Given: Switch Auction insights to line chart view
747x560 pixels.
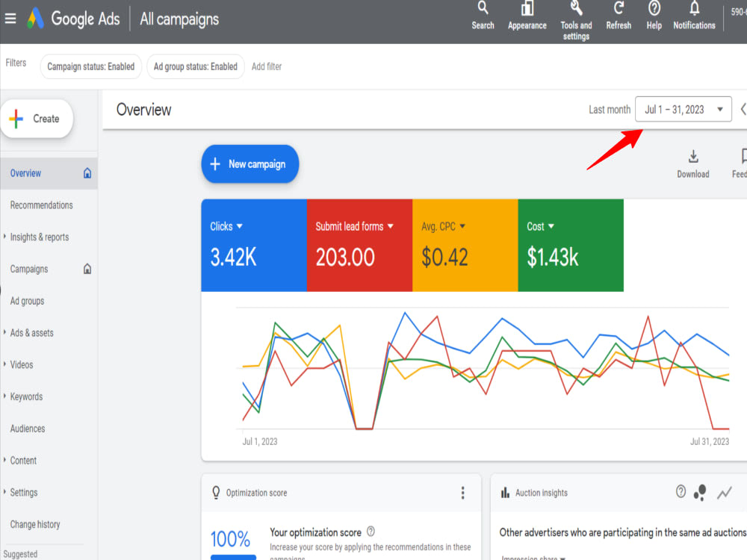Looking at the screenshot, I should (x=724, y=493).
